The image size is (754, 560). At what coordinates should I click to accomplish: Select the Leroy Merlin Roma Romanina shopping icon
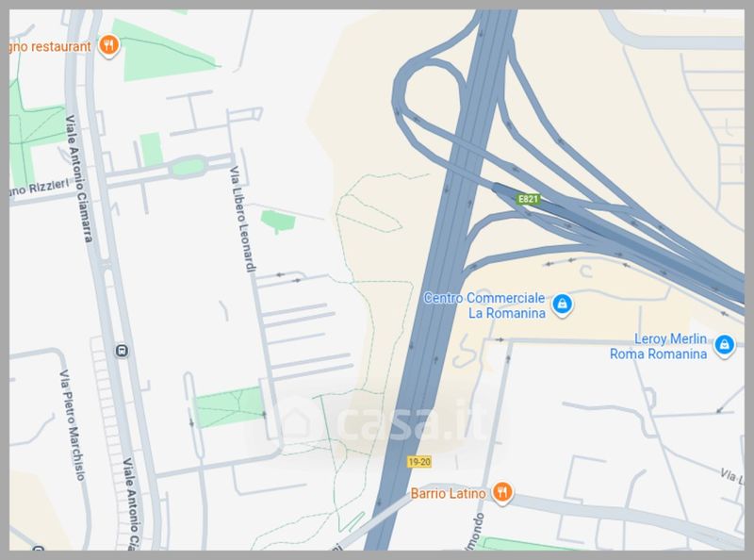[x=724, y=345]
